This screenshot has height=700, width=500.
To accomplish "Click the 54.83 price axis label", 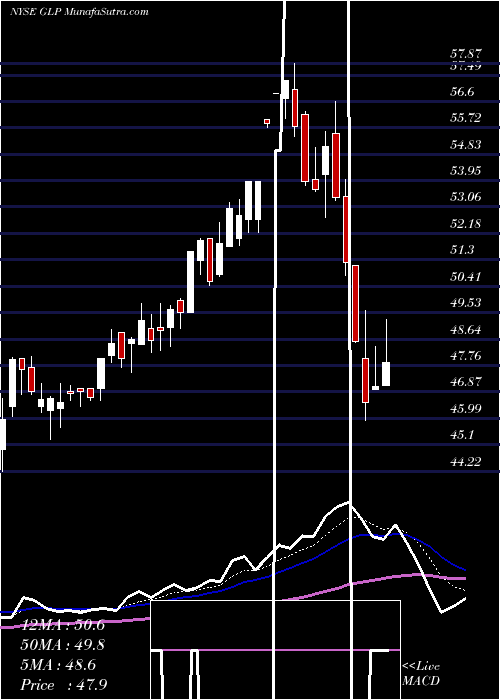I will click(466, 145).
